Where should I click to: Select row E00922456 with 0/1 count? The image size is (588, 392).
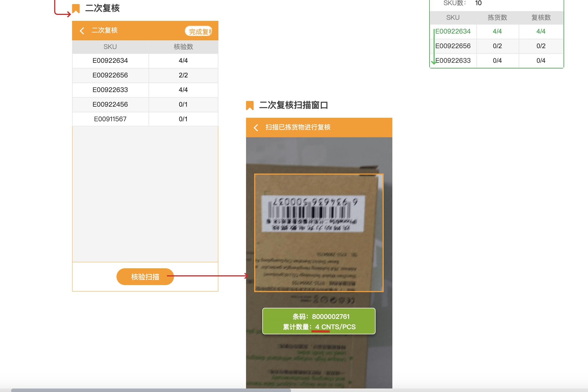(110, 104)
